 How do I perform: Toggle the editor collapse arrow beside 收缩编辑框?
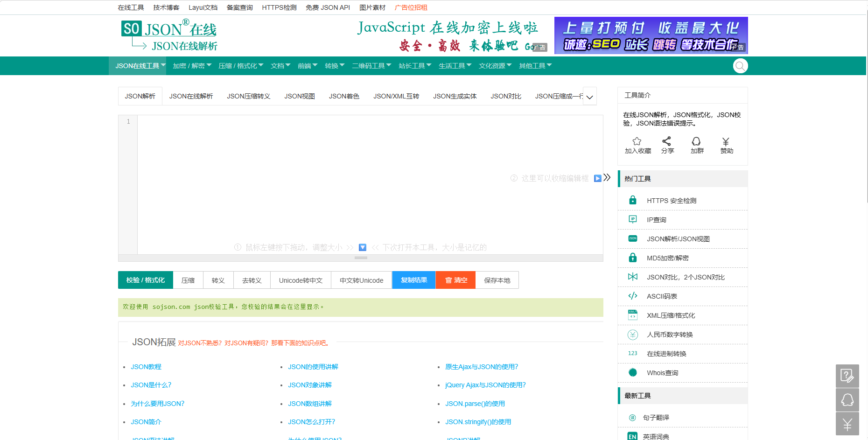(597, 178)
